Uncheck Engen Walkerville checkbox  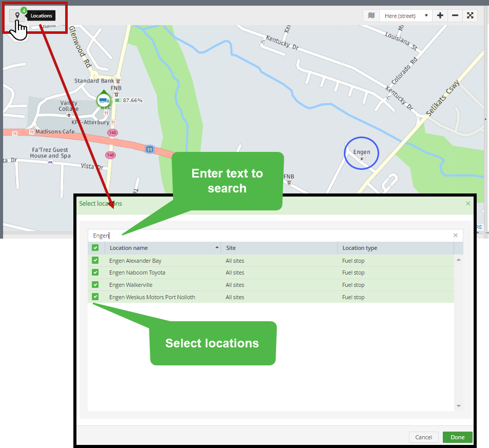point(95,284)
